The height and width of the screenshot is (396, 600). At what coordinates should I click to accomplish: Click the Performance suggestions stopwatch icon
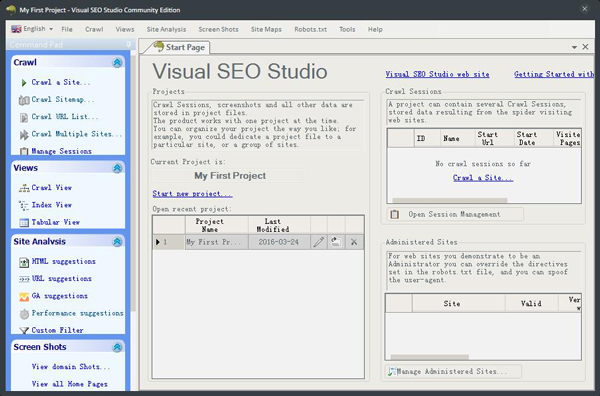24,314
